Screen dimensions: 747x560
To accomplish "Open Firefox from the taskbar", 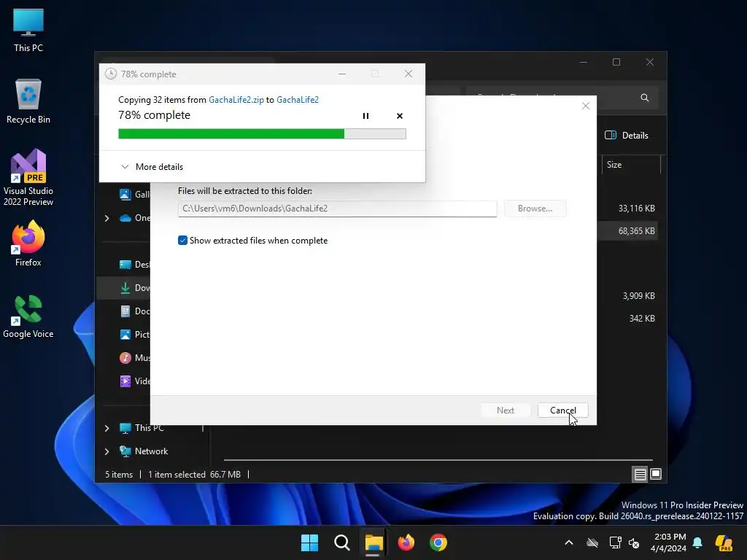I will pyautogui.click(x=406, y=542).
